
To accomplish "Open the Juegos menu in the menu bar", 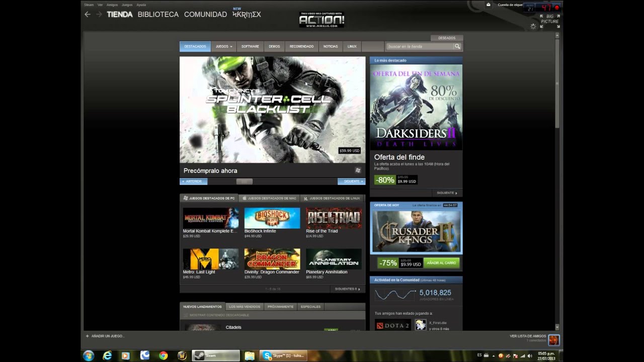I will click(127, 5).
